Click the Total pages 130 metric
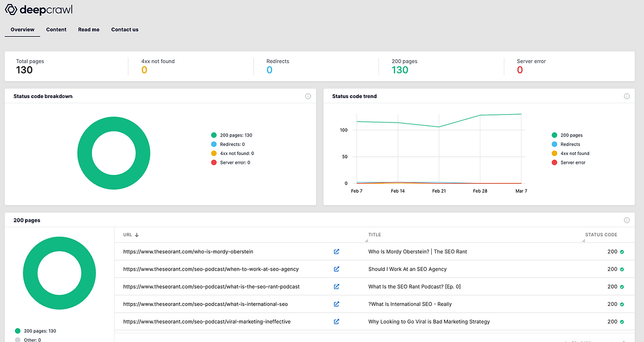644x342 pixels. coord(30,66)
